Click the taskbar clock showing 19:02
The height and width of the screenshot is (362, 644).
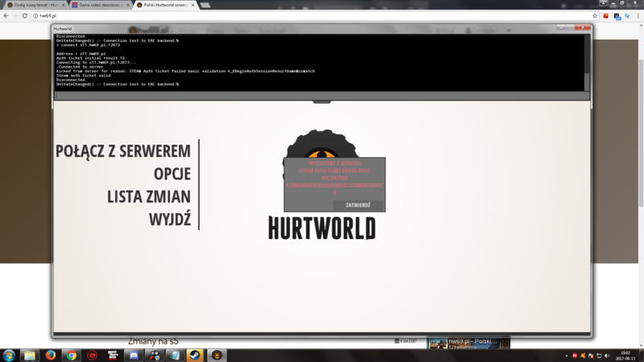coord(625,356)
